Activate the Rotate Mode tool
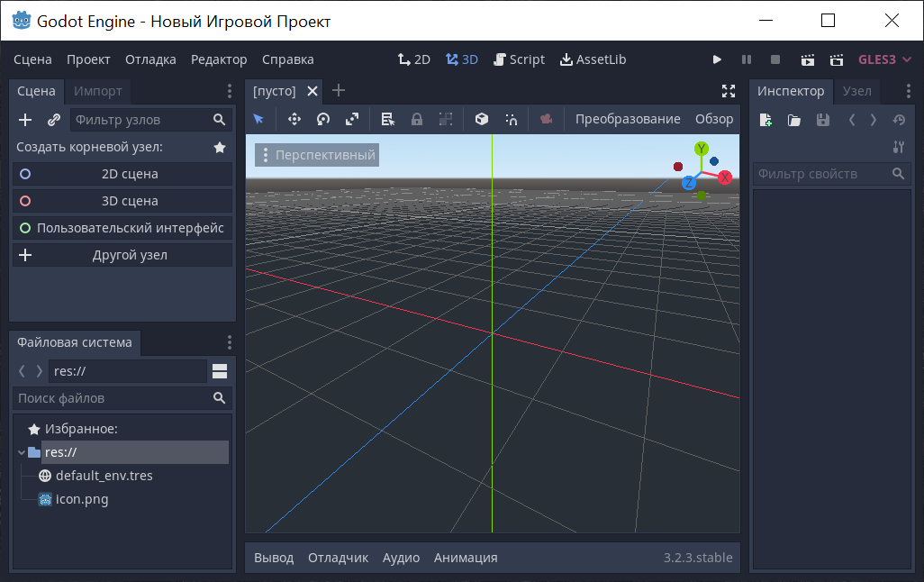Viewport: 924px width, 582px height. (323, 119)
